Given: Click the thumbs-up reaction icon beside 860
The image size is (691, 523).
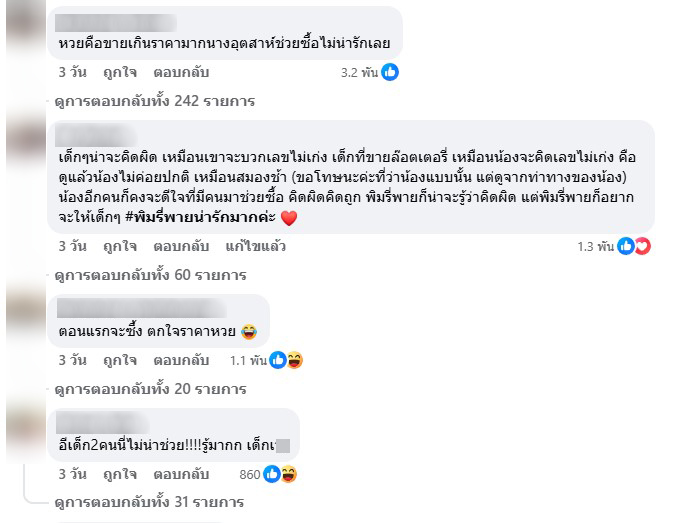Looking at the screenshot, I should coord(272,474).
